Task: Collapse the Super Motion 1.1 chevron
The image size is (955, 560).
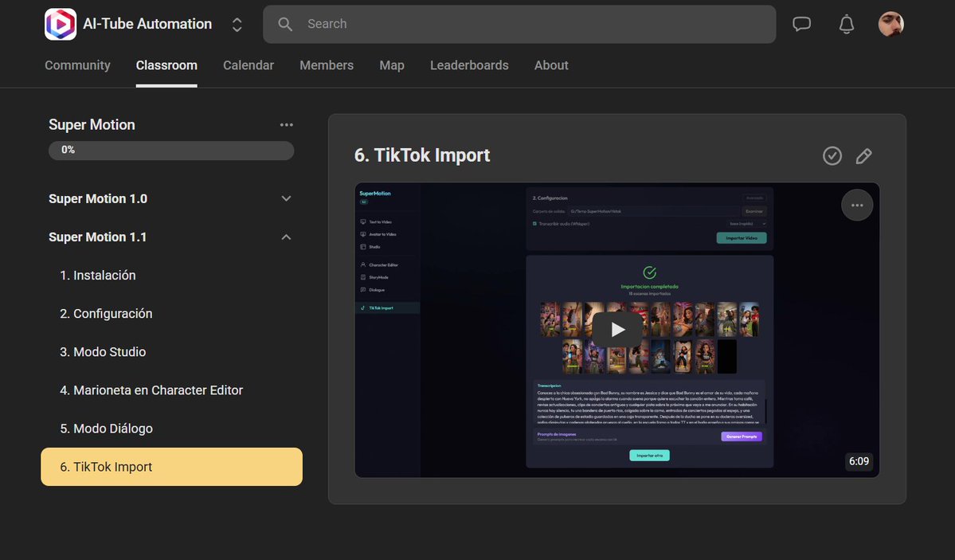Action: 286,237
